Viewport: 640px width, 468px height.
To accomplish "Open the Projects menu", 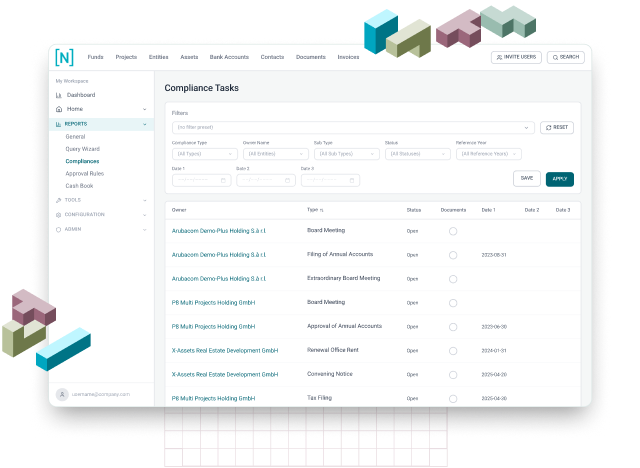I will pos(126,57).
